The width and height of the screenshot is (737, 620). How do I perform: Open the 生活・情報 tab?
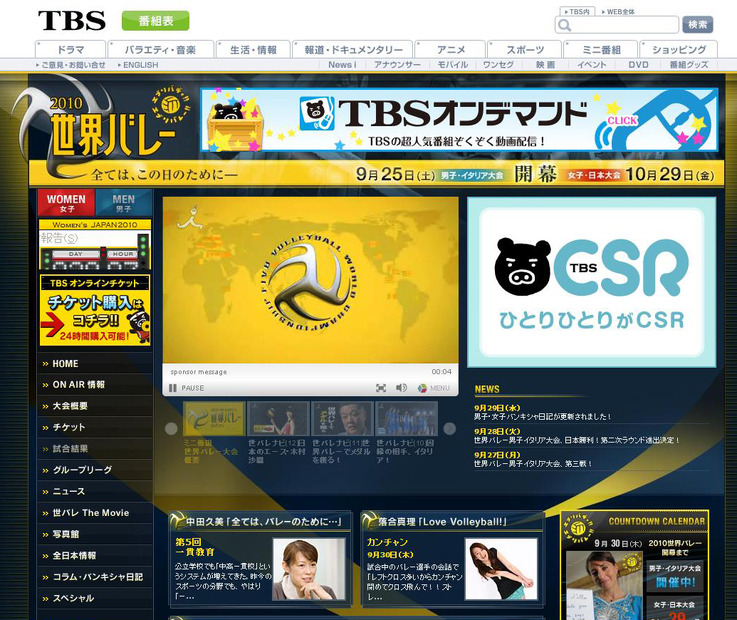[x=253, y=49]
